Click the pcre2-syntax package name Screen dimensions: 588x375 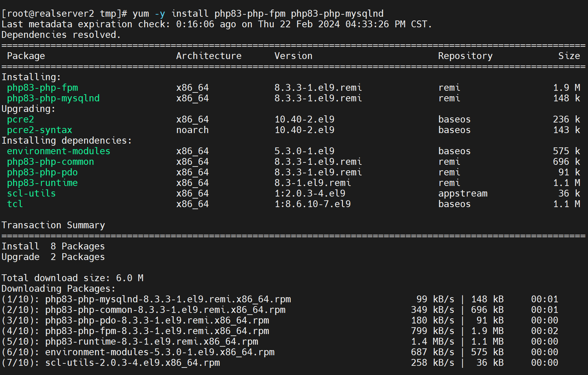[40, 130]
